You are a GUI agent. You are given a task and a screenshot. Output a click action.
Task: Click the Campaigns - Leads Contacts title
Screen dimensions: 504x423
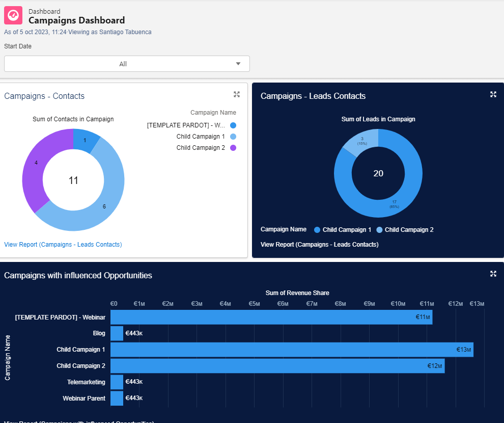pyautogui.click(x=313, y=96)
